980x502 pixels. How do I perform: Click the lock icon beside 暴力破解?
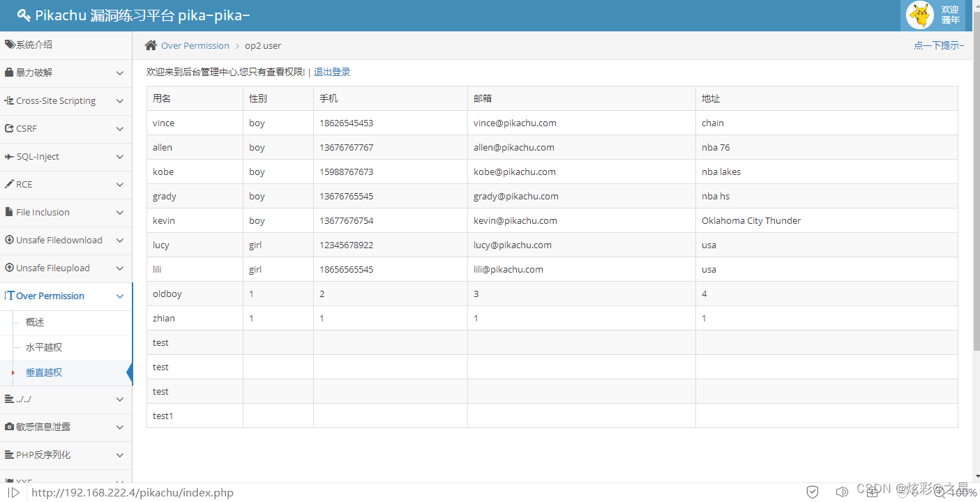point(9,73)
